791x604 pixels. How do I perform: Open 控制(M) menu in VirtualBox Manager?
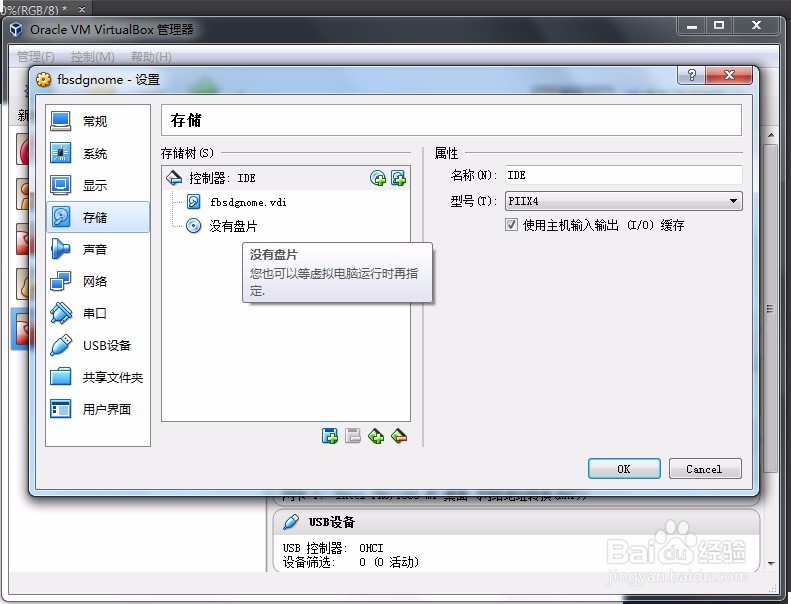pos(93,57)
